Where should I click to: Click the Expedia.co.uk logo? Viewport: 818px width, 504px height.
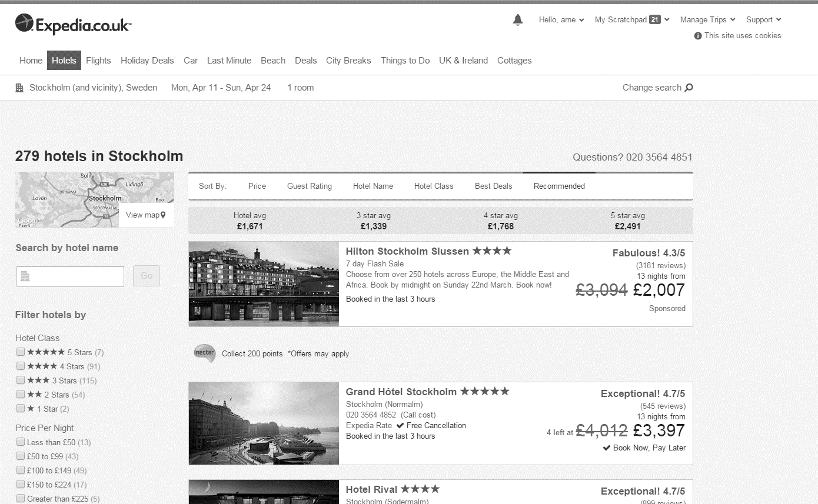[x=73, y=24]
